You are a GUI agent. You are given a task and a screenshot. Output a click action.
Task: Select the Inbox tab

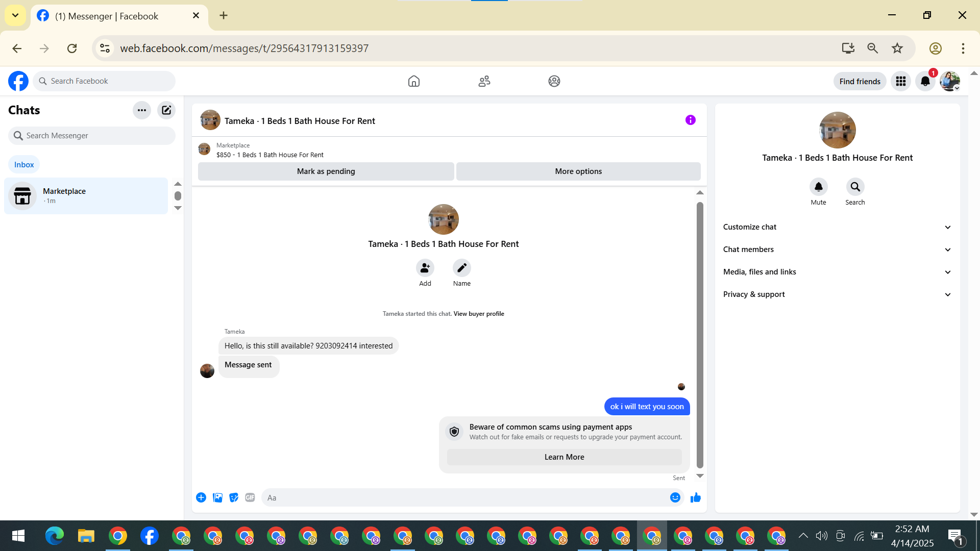point(24,164)
